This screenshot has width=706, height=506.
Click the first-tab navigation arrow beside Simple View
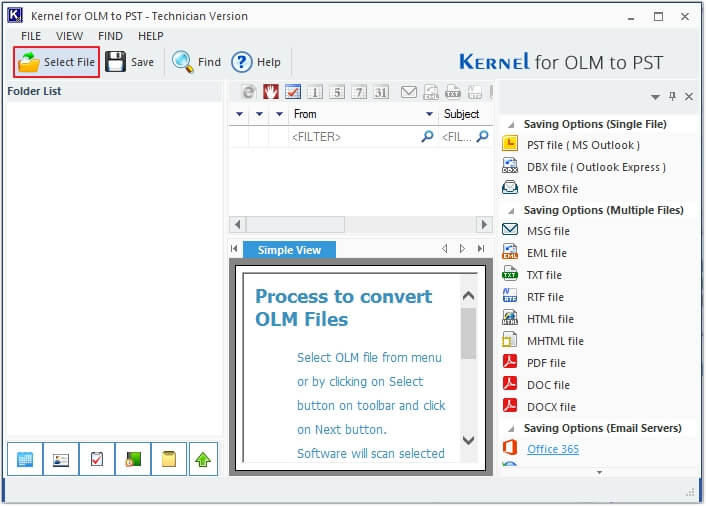[x=234, y=248]
